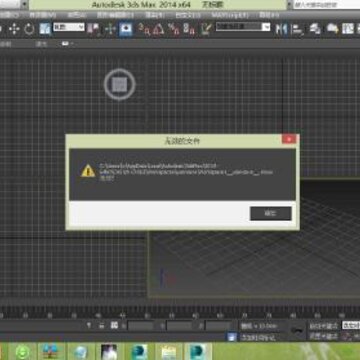Image resolution: width=360 pixels, height=360 pixels.
Task: Click the Align tool icon
Action: click(x=297, y=29)
